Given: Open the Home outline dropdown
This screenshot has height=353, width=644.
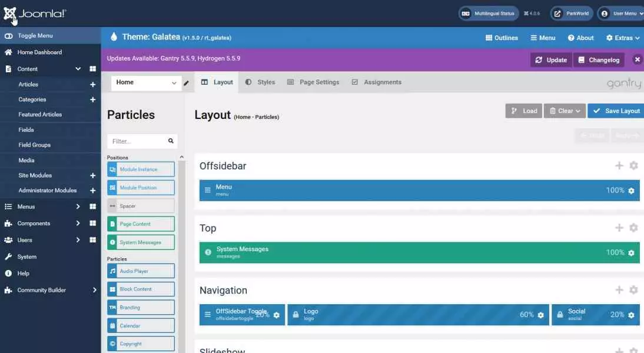Looking at the screenshot, I should click(x=146, y=82).
